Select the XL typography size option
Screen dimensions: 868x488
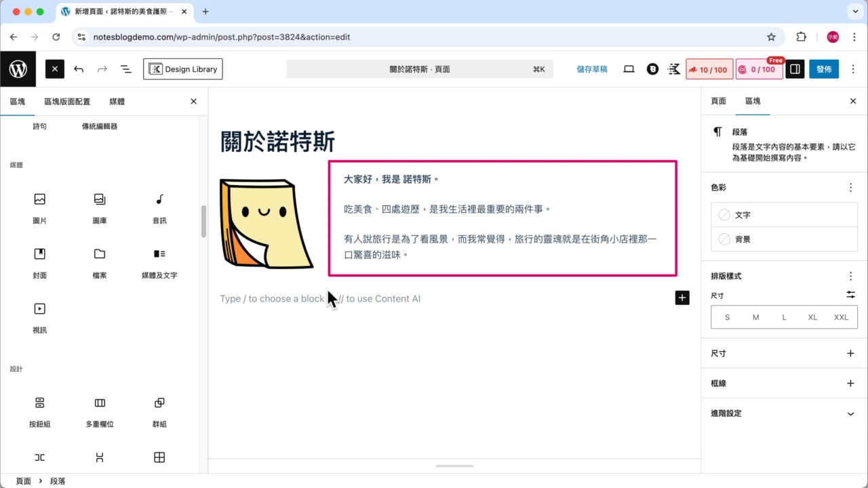pyautogui.click(x=812, y=317)
